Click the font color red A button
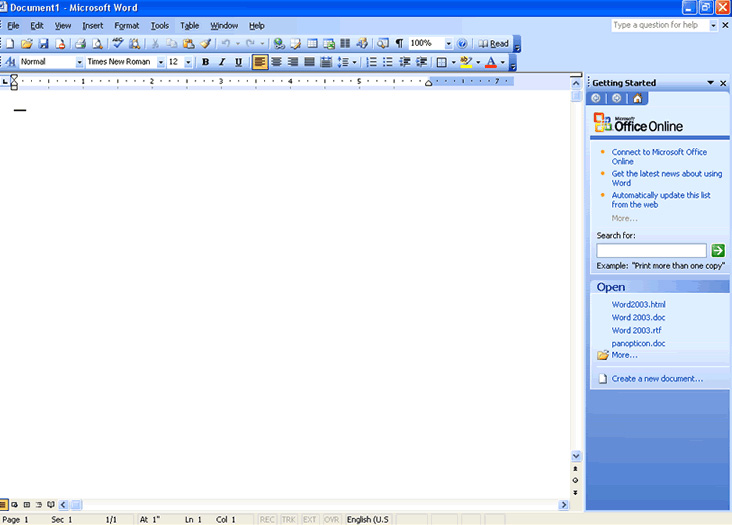The height and width of the screenshot is (525, 732). pos(489,62)
